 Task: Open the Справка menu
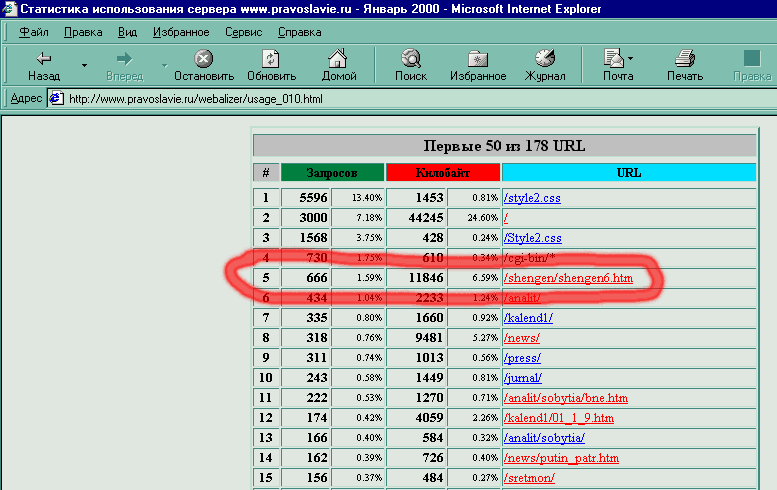(299, 32)
